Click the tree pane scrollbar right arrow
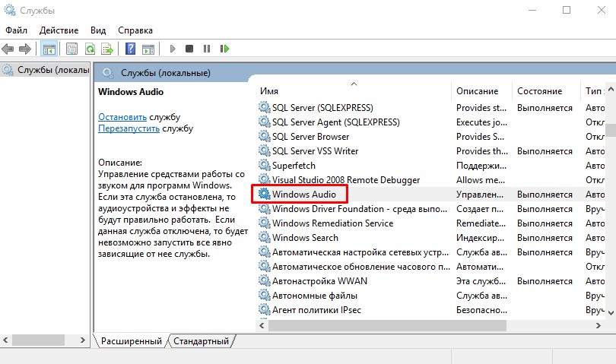Viewport: 616px width, 364px height. point(82,340)
